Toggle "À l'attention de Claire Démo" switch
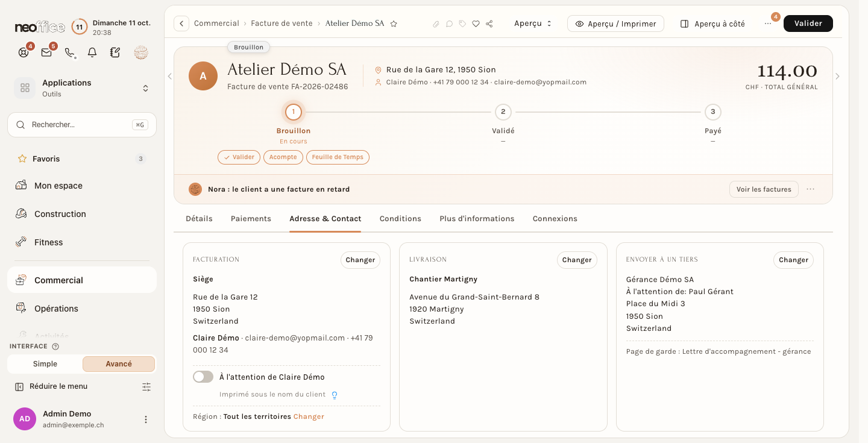This screenshot has height=443, width=868. [x=203, y=377]
